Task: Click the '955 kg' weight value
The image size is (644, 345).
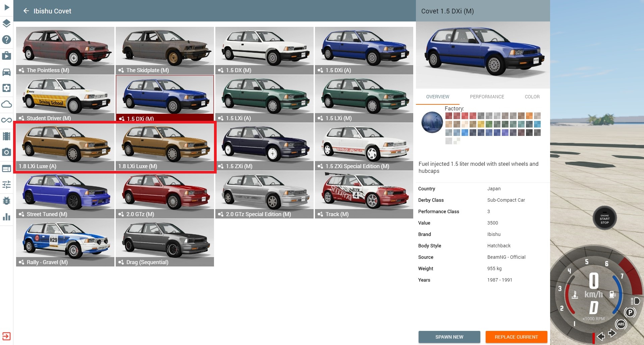Action: 494,268
